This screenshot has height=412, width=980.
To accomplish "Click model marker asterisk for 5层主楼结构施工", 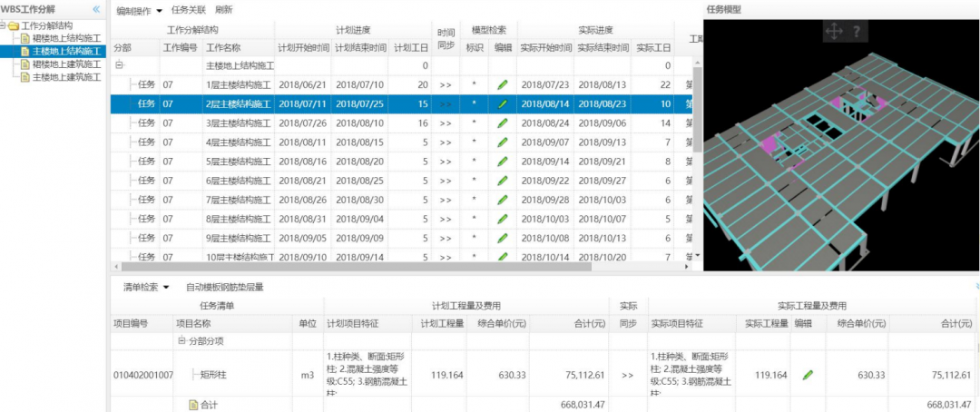I will point(474,162).
